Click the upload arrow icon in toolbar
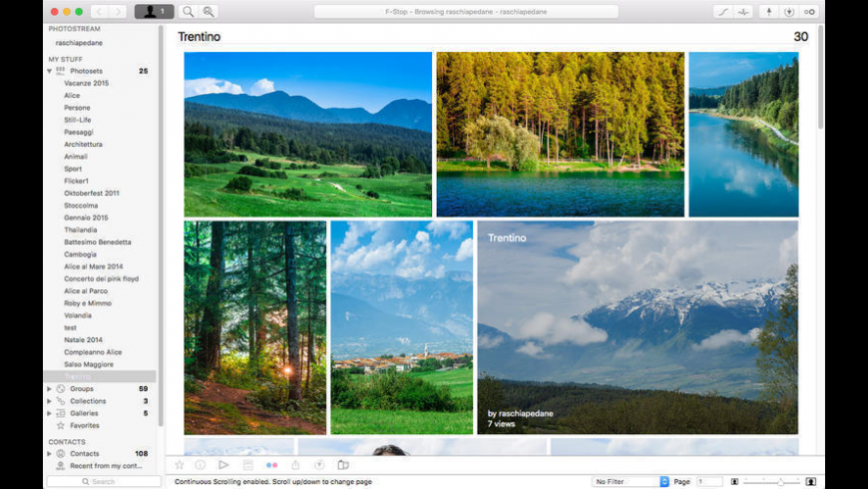Image resolution: width=868 pixels, height=489 pixels. pos(769,12)
